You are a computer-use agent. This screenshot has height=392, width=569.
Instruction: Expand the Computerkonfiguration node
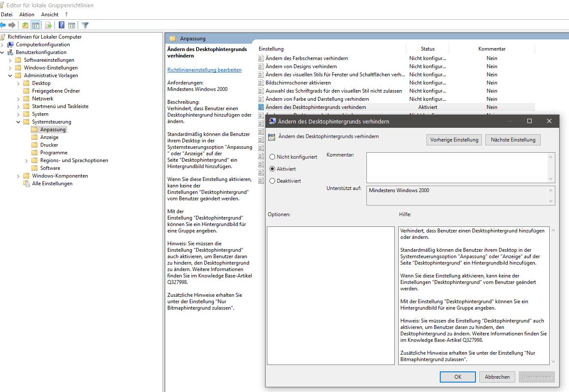2,45
